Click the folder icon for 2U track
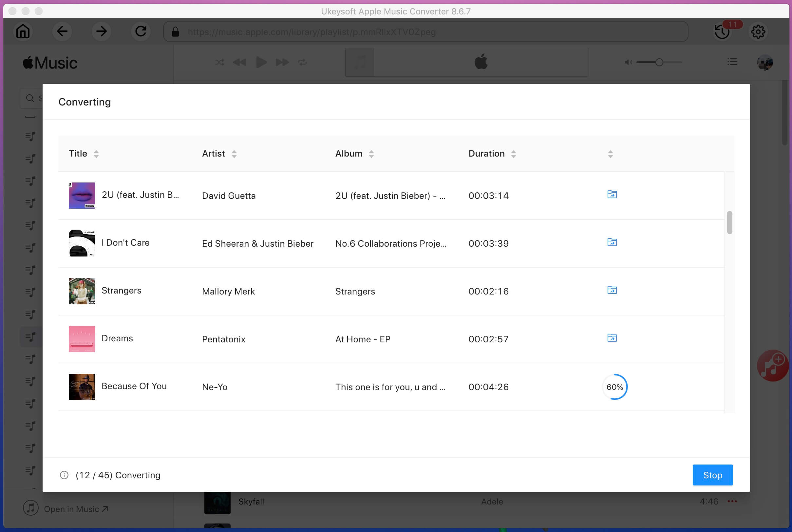792x532 pixels. coord(612,194)
